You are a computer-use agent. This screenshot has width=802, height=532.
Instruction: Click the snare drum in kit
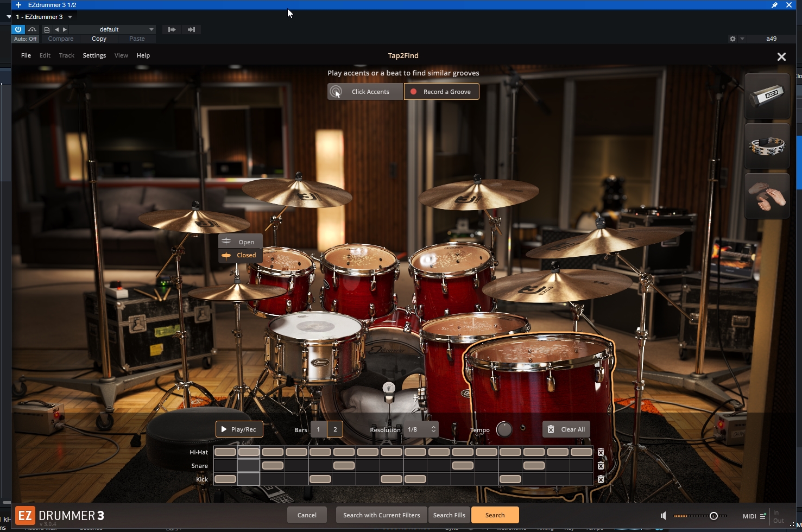tap(316, 347)
